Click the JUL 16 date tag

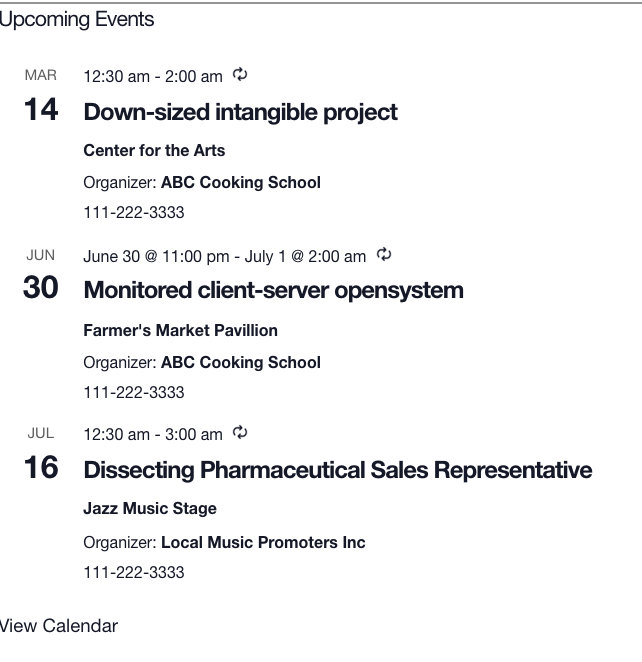pyautogui.click(x=41, y=455)
